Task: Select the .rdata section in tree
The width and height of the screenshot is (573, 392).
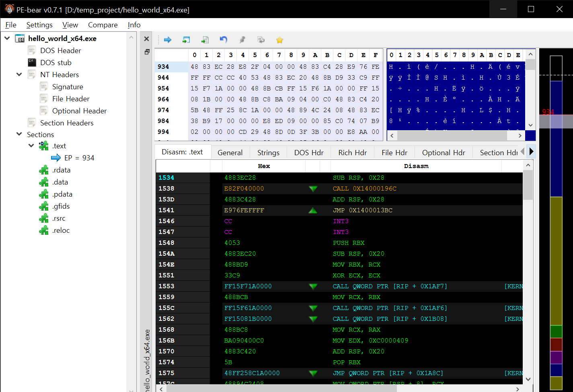Action: 61,170
